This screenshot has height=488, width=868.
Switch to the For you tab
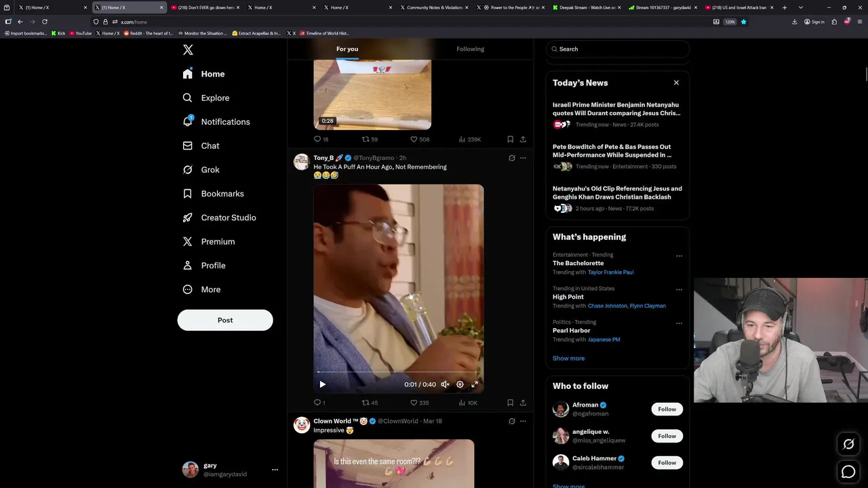click(347, 49)
